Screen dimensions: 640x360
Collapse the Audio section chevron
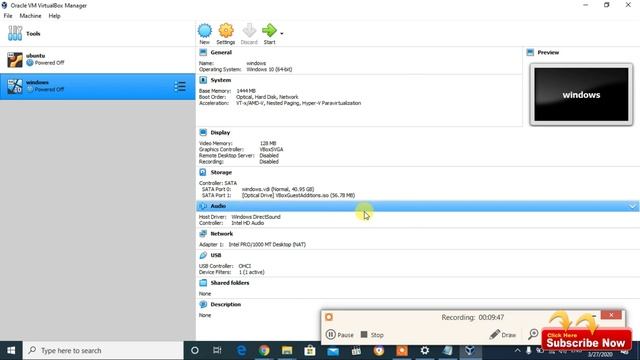tap(632, 206)
